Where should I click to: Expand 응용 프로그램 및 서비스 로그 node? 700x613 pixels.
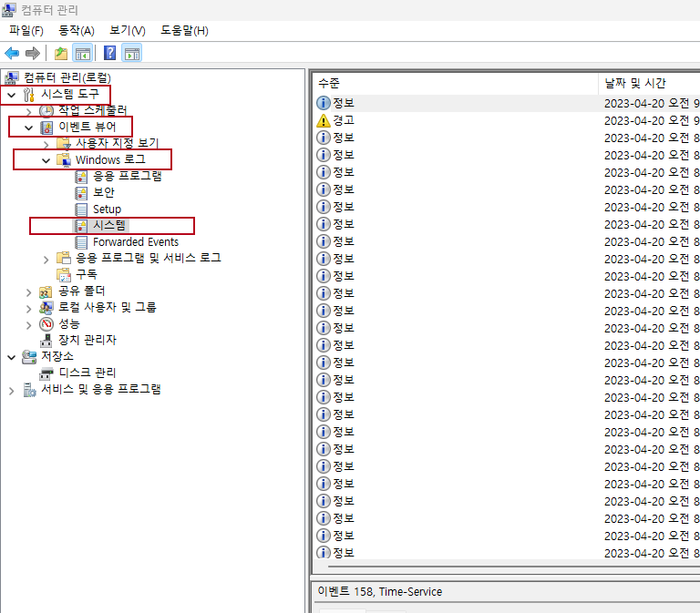pyautogui.click(x=46, y=260)
